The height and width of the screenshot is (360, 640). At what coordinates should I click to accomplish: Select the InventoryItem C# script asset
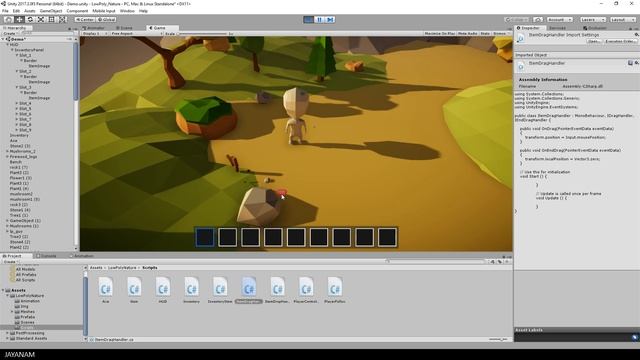point(220,289)
